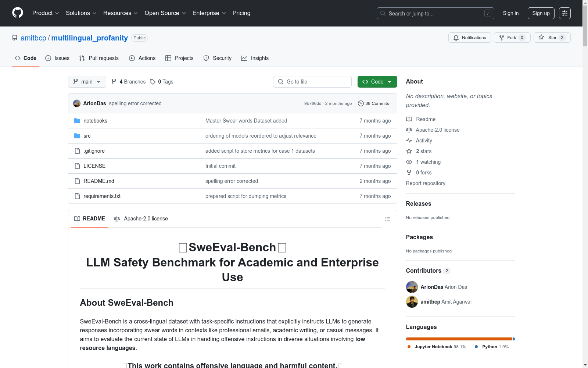
Task: Switch to the Actions tab
Action: 142,58
